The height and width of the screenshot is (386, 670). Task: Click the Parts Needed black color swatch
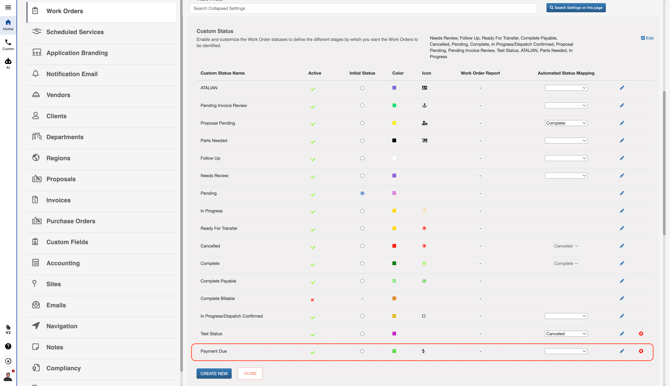click(394, 140)
